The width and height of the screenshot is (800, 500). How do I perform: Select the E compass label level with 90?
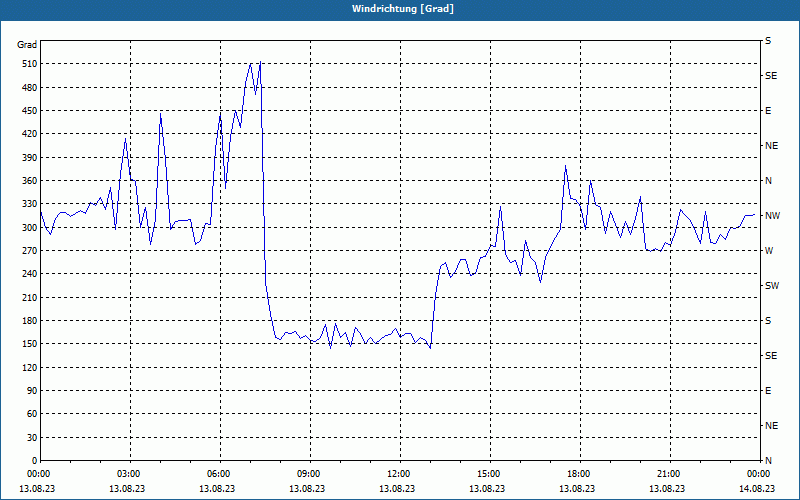tap(768, 391)
